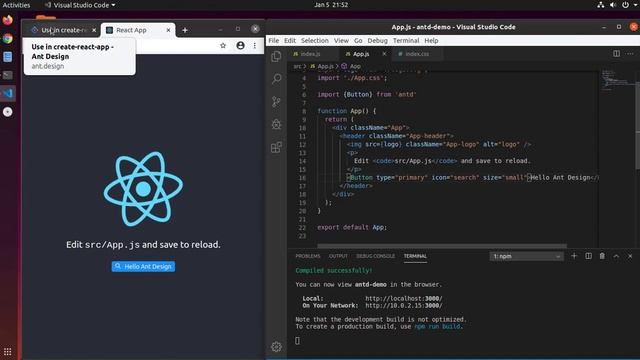Screen dimensions: 640x360
Task: Switch to the PROBLEMS panel tab
Action: pos(308,256)
